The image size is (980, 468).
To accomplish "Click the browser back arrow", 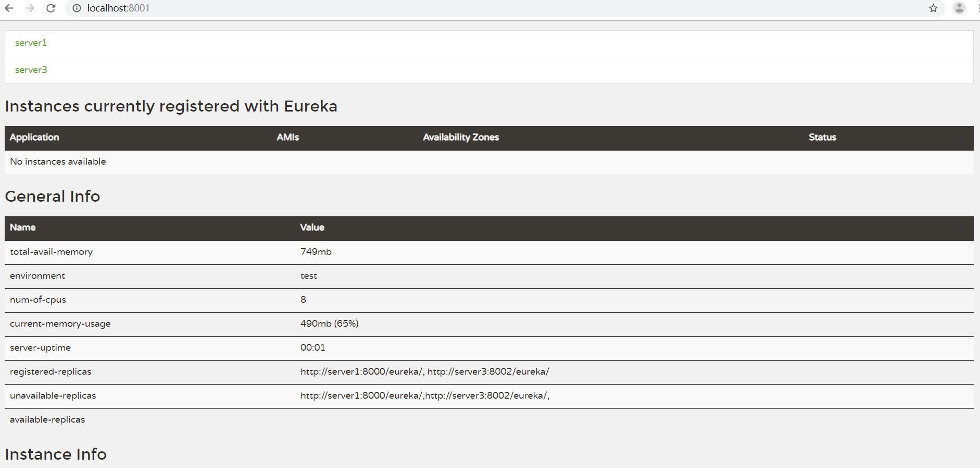I will click(9, 8).
